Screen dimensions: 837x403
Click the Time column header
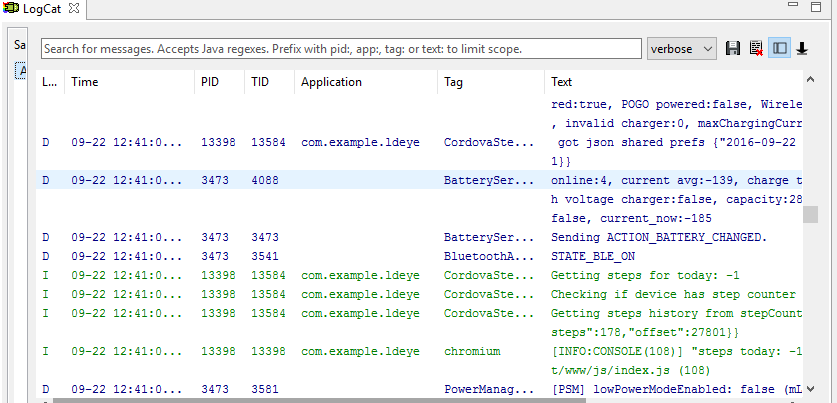(130, 82)
